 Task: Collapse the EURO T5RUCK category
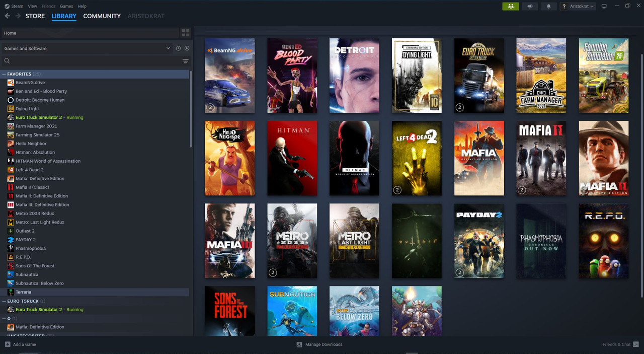(x=4, y=301)
